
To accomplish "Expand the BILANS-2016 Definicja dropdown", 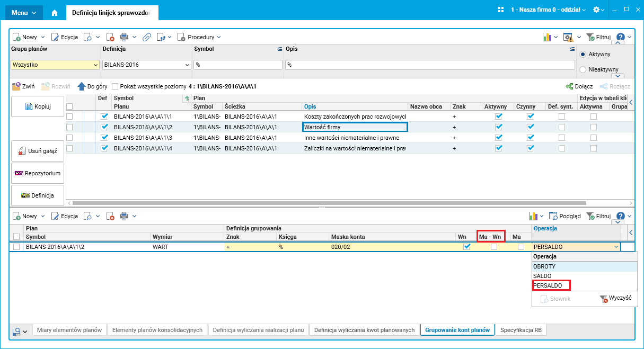I will 146,65.
